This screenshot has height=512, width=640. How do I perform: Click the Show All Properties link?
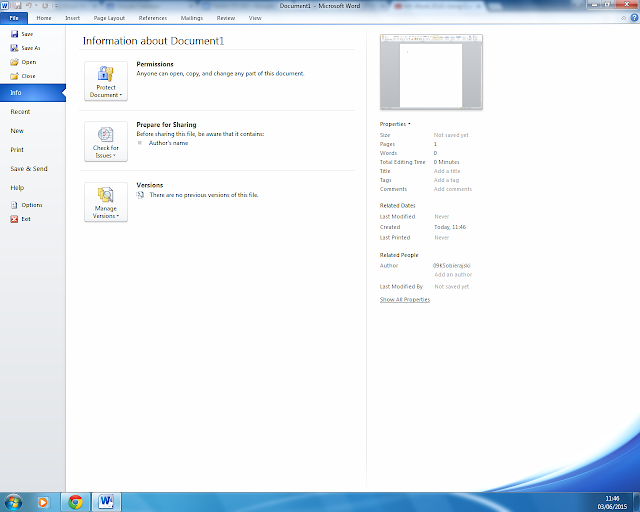coord(405,300)
